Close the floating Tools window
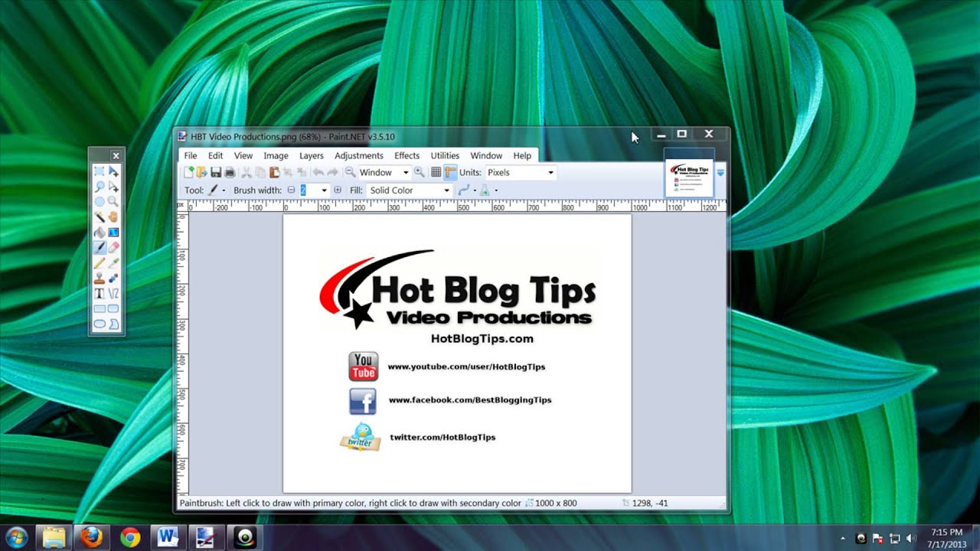980x551 pixels. coord(116,155)
